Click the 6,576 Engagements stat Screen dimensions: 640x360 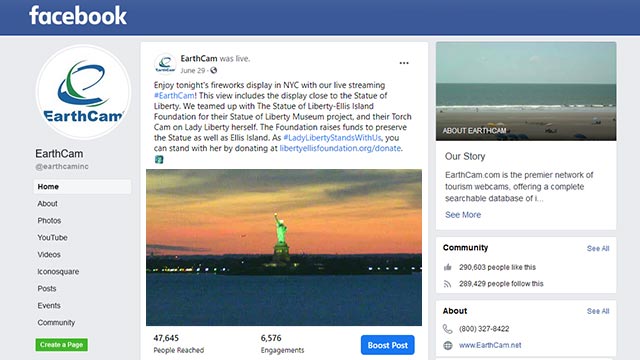pos(282,344)
